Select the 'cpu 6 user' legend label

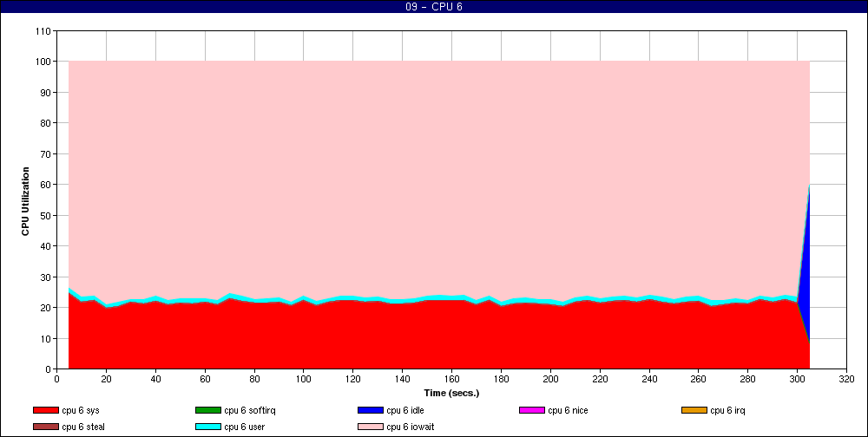click(244, 427)
